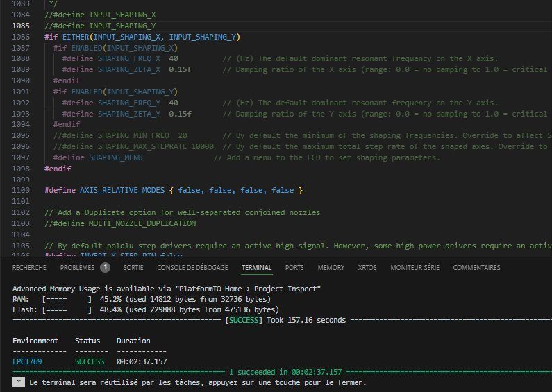Click the Status column header in terminal
This screenshot has width=552, height=392.
pos(87,341)
